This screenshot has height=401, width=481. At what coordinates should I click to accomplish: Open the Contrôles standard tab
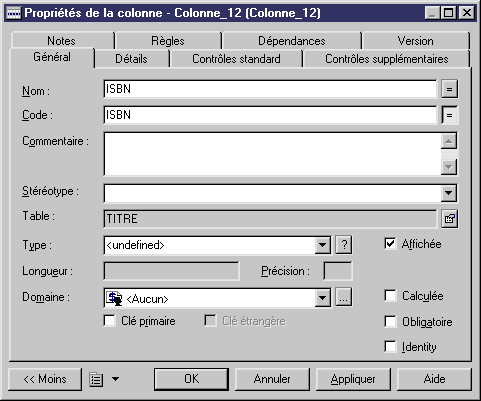click(x=236, y=59)
